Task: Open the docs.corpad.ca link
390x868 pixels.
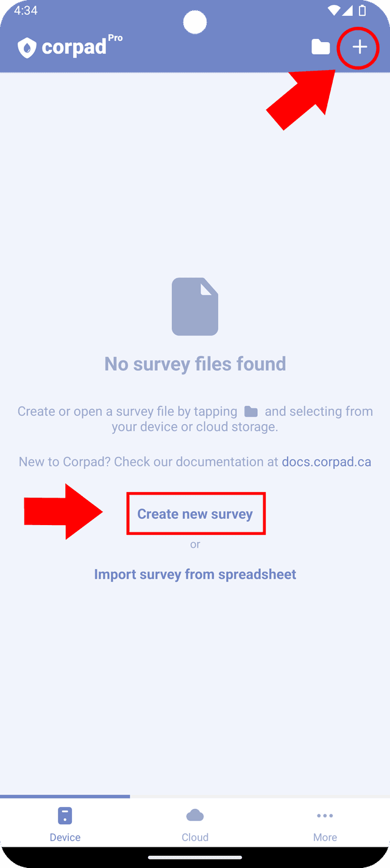Action: [326, 462]
